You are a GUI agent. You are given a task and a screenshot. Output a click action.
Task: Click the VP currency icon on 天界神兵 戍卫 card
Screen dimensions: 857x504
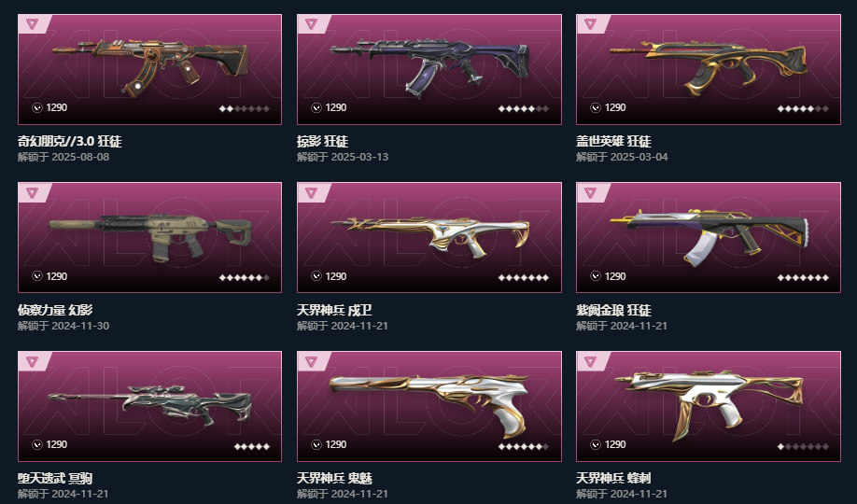tap(316, 276)
